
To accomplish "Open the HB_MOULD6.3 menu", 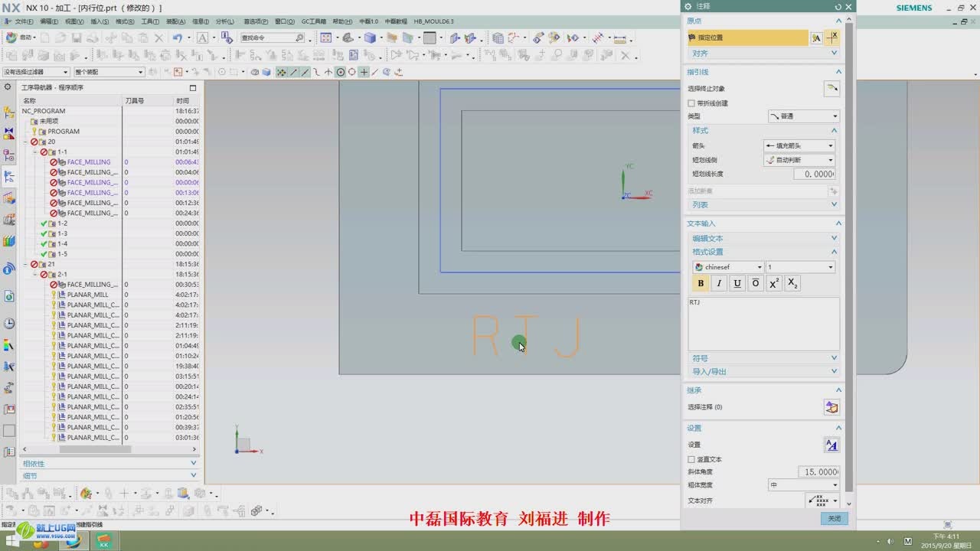I will pos(433,21).
